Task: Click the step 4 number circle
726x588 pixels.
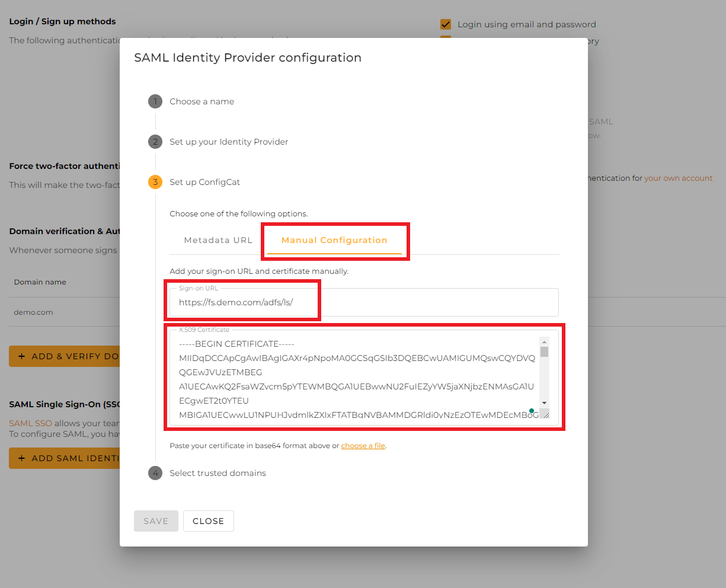Action: (x=155, y=473)
